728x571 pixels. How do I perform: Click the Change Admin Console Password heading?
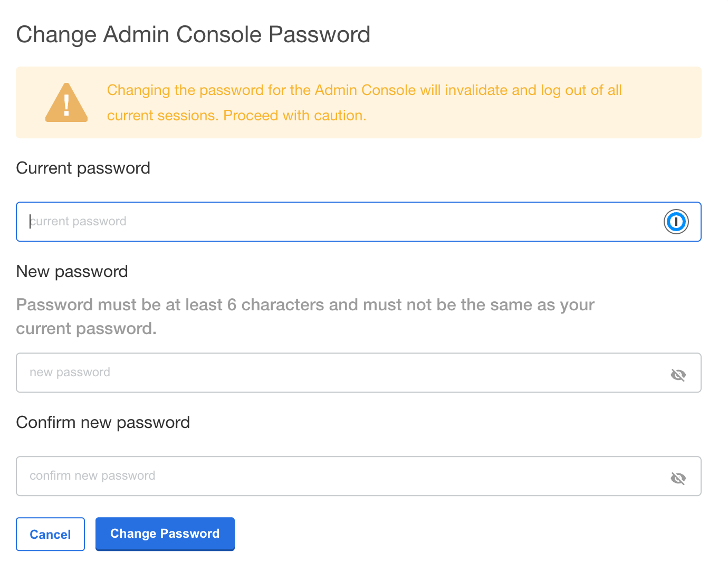193,34
